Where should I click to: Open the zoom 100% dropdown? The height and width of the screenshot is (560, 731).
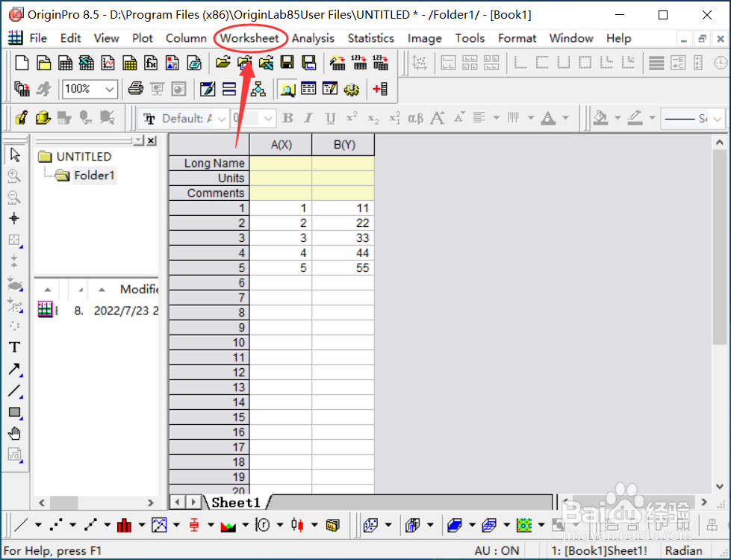(110, 89)
